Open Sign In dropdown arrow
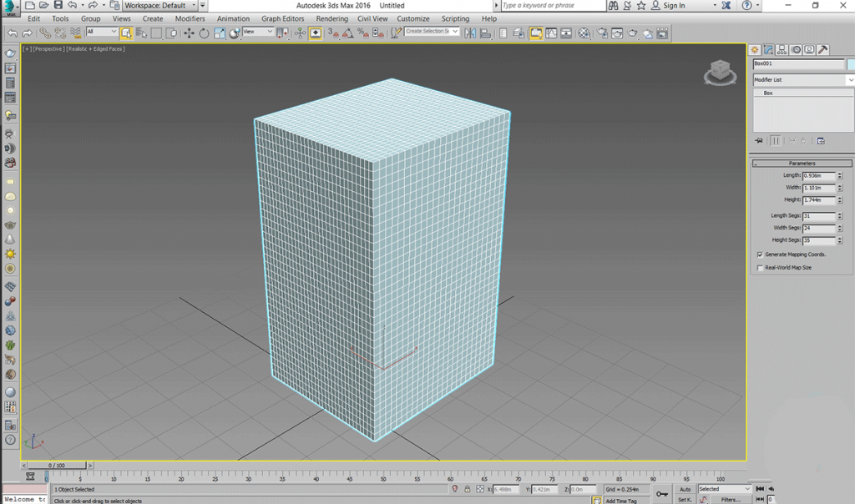This screenshot has width=855, height=504. [715, 6]
